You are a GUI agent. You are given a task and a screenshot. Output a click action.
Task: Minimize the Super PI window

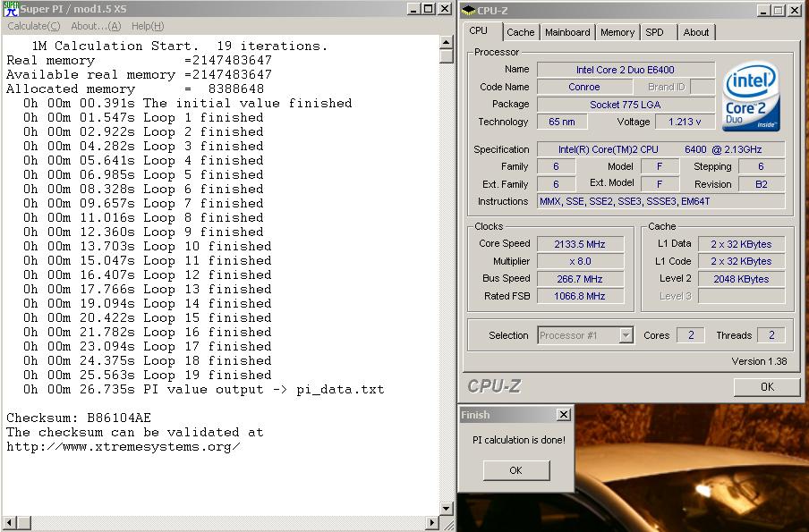coord(413,9)
